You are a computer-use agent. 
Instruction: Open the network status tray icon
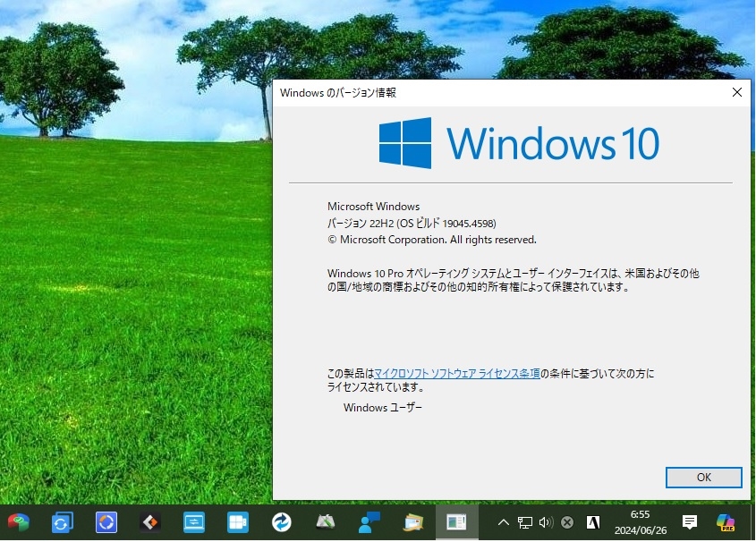[x=524, y=522]
